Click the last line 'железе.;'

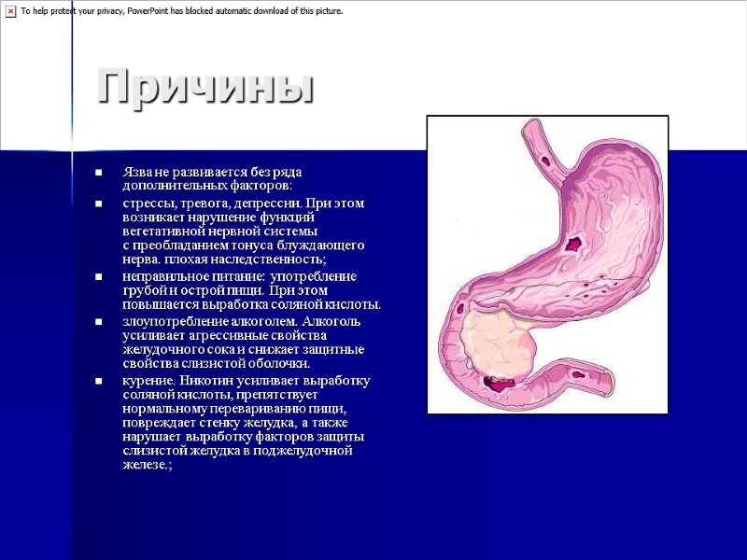(148, 465)
